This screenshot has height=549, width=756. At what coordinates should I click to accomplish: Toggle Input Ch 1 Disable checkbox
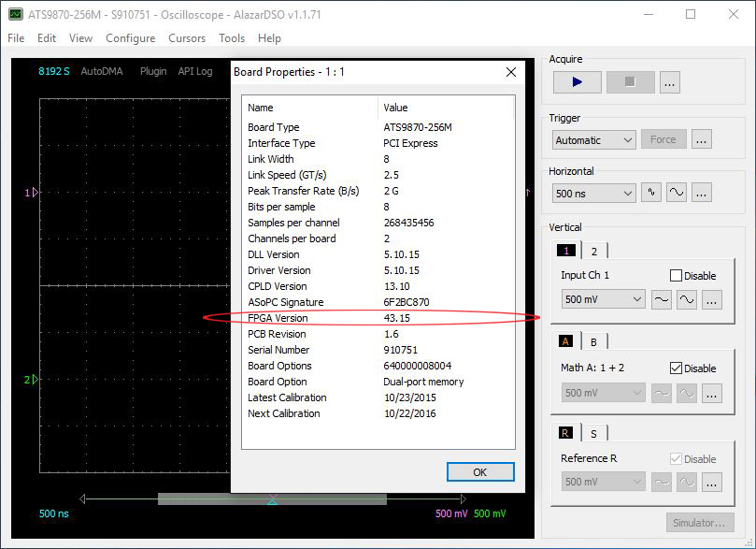677,276
